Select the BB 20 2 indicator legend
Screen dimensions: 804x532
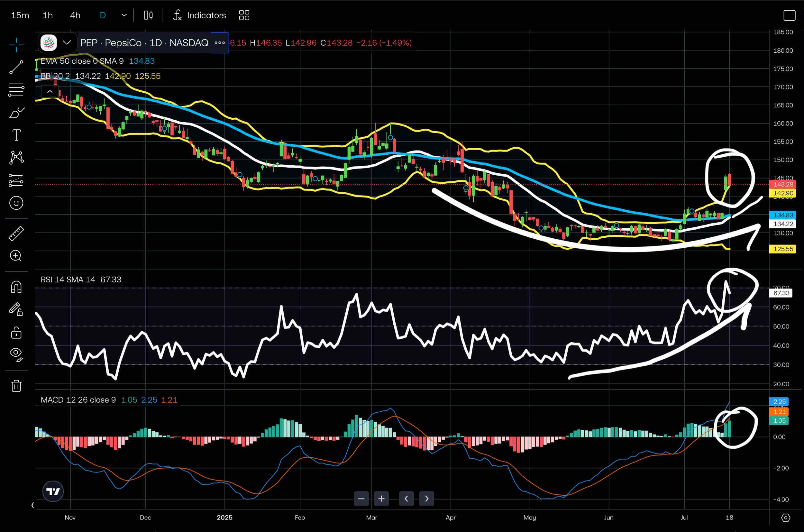click(x=55, y=76)
